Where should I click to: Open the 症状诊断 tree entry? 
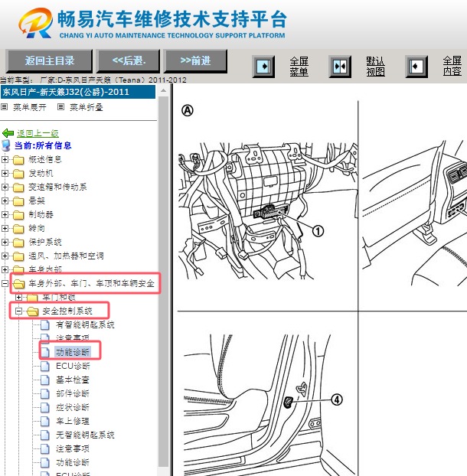pyautogui.click(x=73, y=407)
